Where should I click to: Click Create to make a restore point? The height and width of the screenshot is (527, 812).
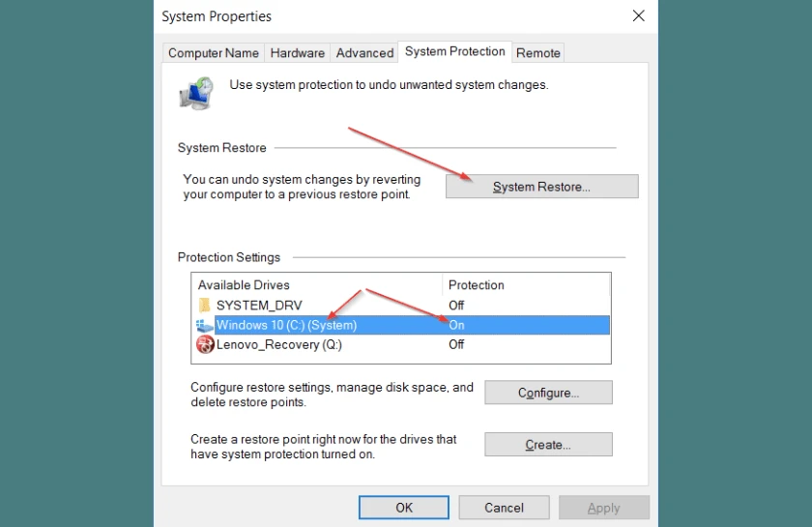[x=548, y=445]
